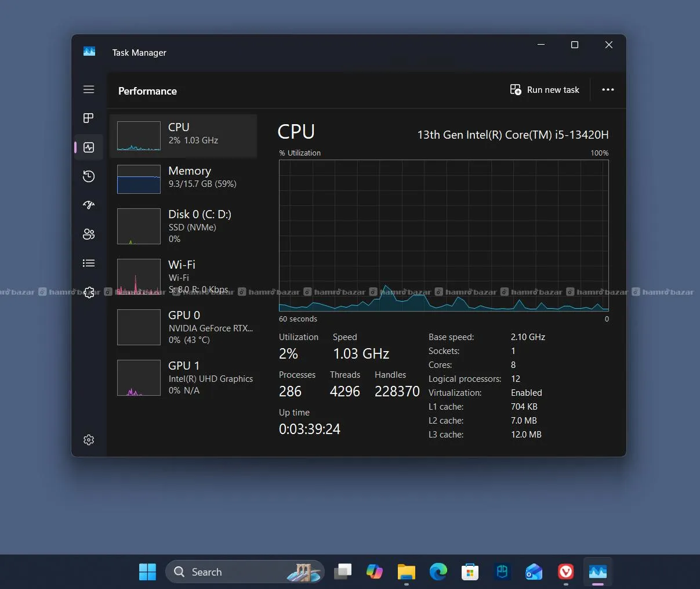Open File Explorer from taskbar
This screenshot has width=700, height=589.
point(407,572)
